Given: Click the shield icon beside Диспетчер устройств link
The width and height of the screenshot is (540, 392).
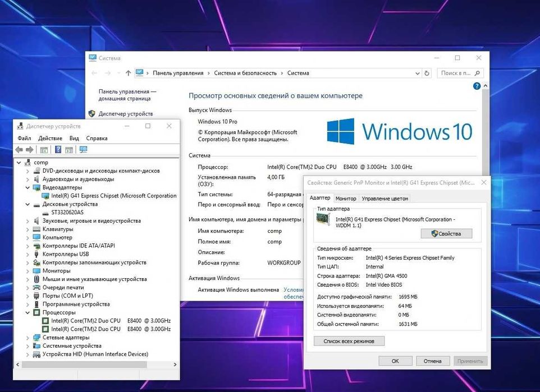Looking at the screenshot, I should tap(91, 114).
